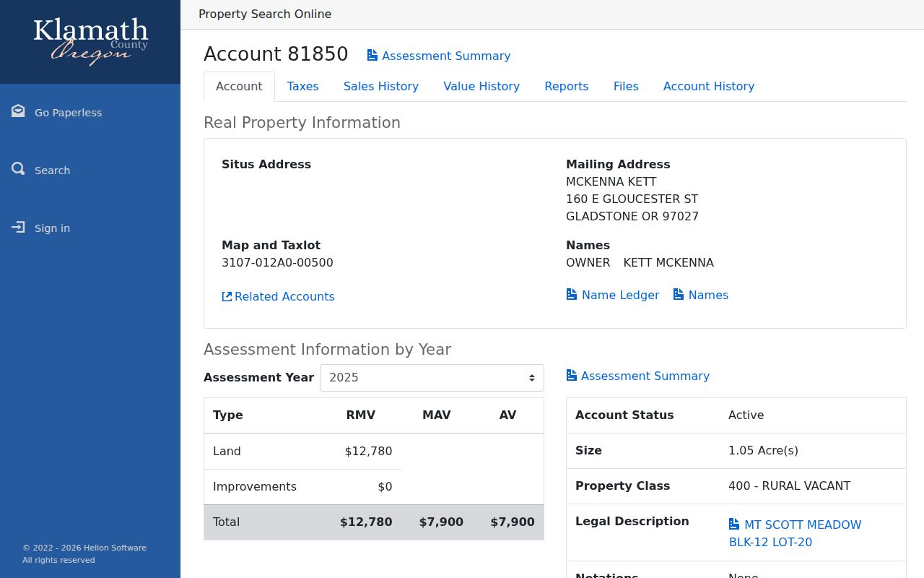The width and height of the screenshot is (924, 578).
Task: Go to the Reports tab
Action: (x=567, y=87)
